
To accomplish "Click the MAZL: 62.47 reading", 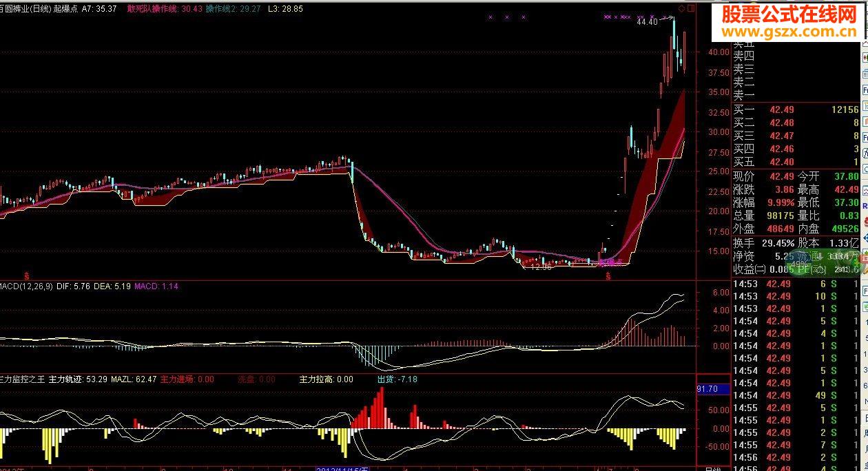I will pos(134,379).
